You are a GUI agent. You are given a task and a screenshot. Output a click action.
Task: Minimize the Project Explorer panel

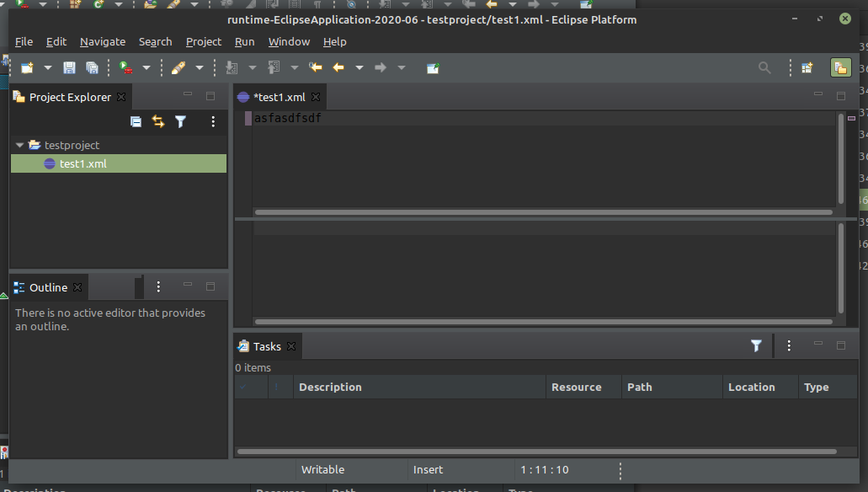coord(188,95)
